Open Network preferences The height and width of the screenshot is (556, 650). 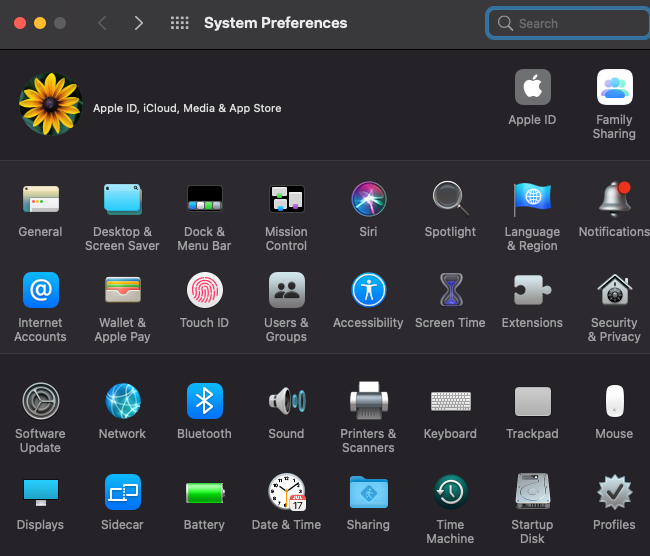click(122, 401)
